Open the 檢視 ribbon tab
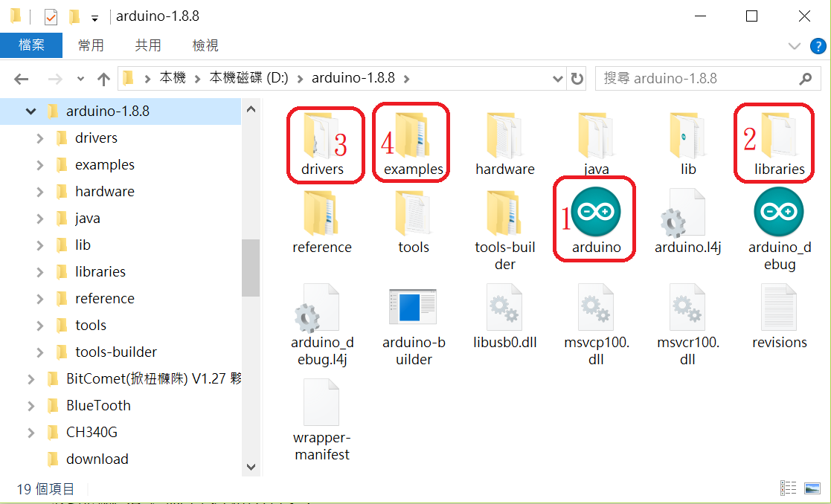831x504 pixels. (205, 45)
